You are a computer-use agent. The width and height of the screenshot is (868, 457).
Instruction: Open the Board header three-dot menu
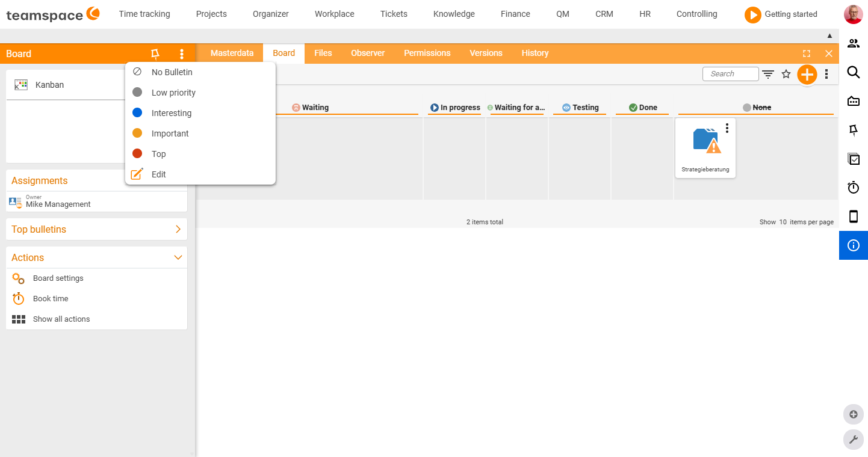click(182, 54)
